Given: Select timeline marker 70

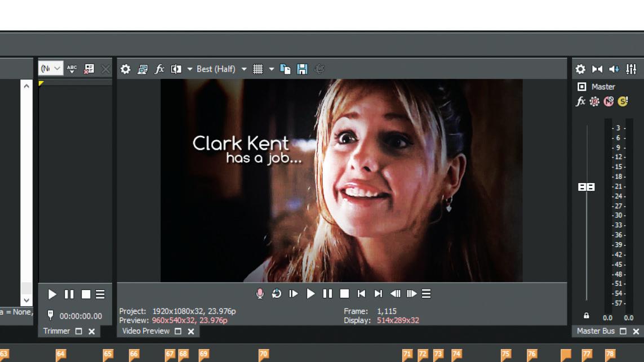Looking at the screenshot, I should [263, 355].
